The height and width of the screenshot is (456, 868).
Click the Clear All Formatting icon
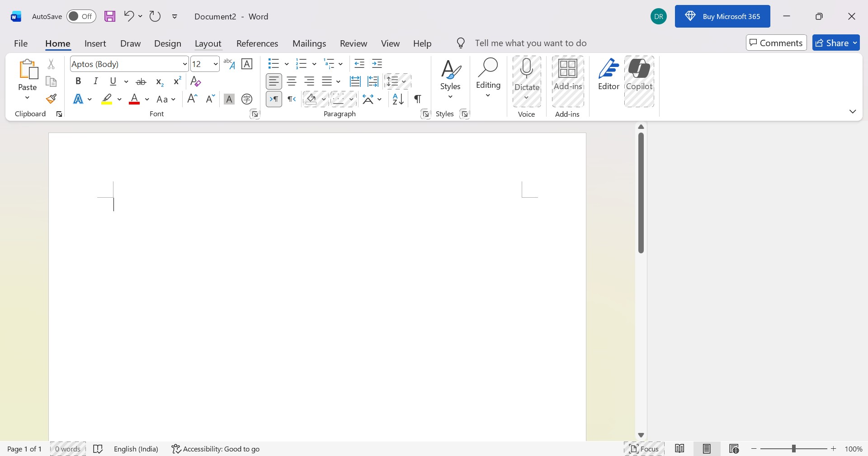[196, 81]
